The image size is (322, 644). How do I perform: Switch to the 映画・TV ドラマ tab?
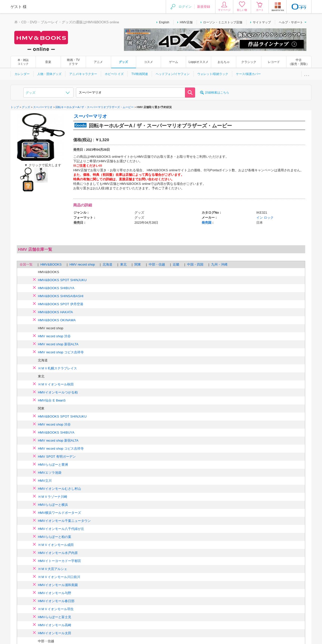(73, 62)
